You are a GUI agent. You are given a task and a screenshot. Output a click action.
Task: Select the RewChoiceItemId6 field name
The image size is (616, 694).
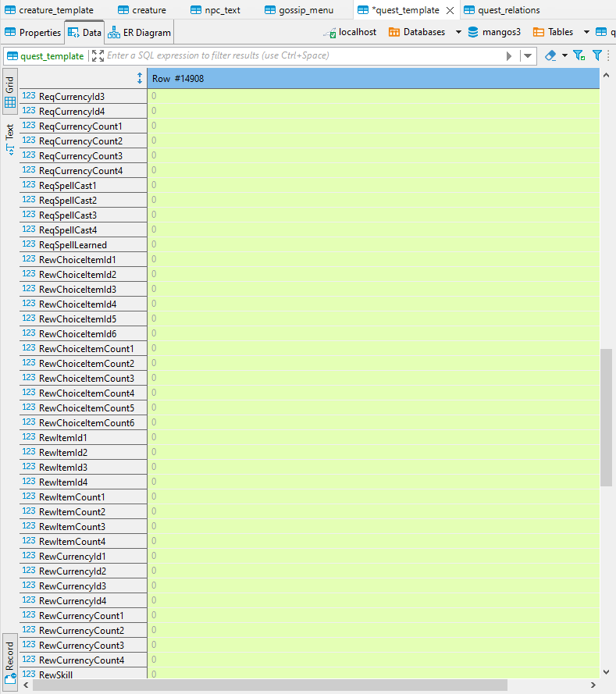pyautogui.click(x=77, y=333)
